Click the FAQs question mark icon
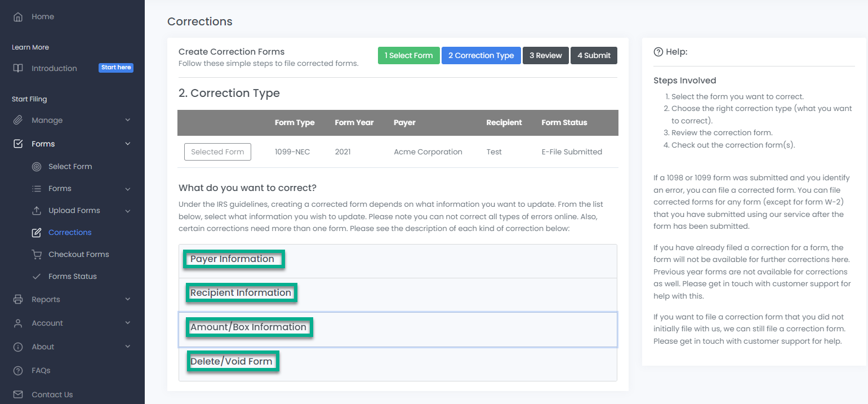 click(x=18, y=370)
